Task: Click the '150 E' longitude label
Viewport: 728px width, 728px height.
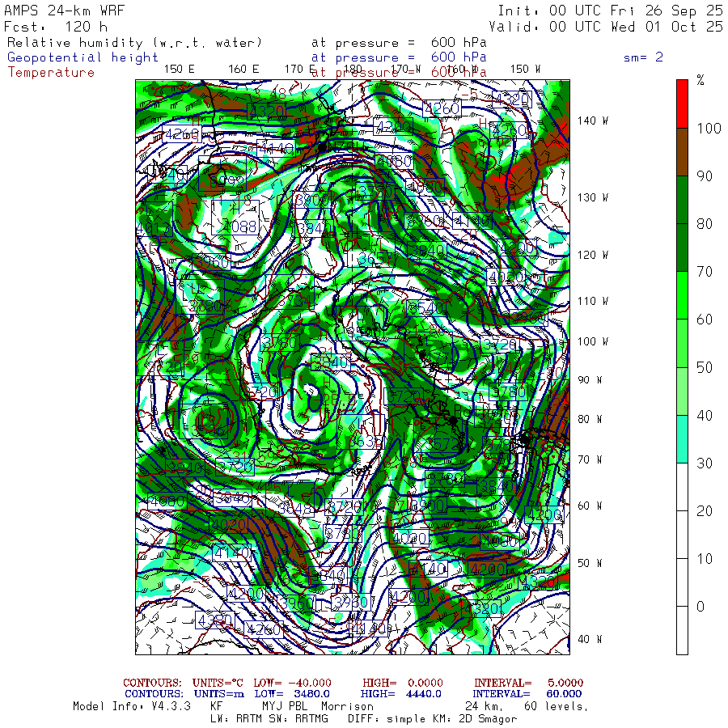Action: [179, 69]
